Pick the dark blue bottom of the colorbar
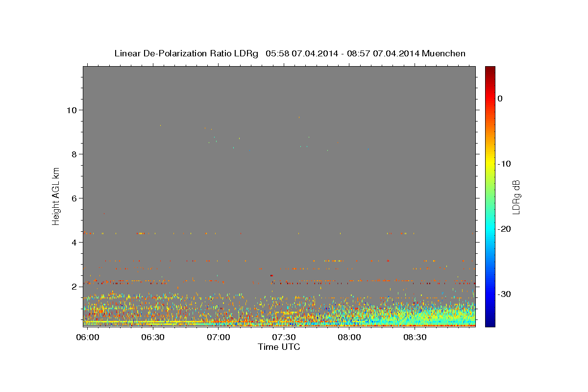Screen dimensions: 588x392 490,322
